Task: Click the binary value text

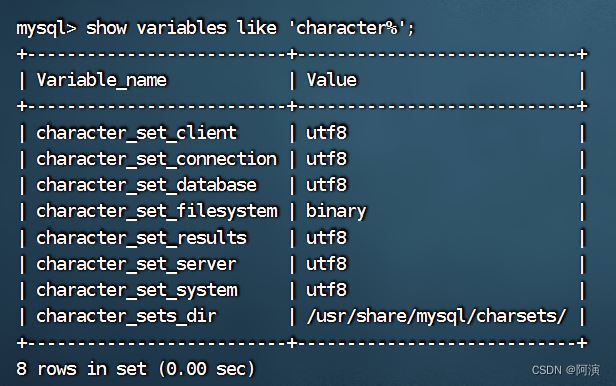Action: click(x=336, y=212)
